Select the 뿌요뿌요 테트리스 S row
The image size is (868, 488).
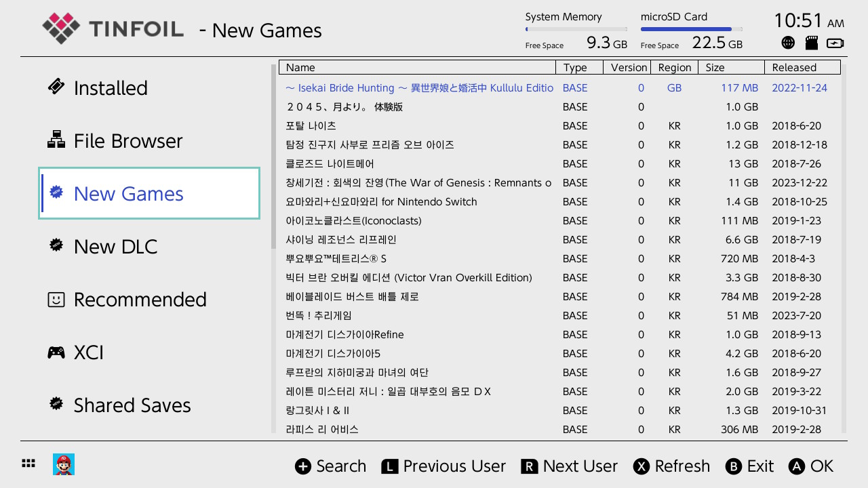point(560,258)
